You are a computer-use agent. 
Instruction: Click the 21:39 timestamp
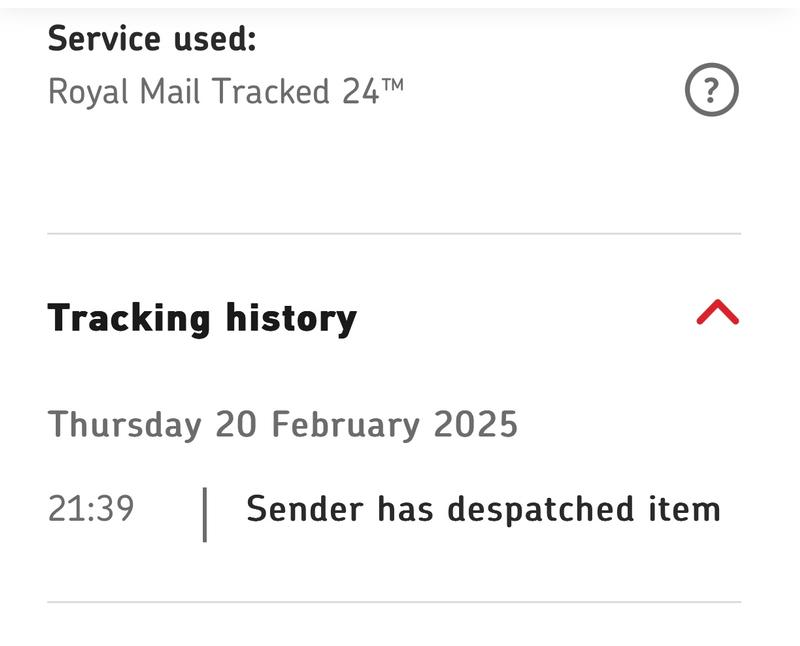click(x=91, y=509)
